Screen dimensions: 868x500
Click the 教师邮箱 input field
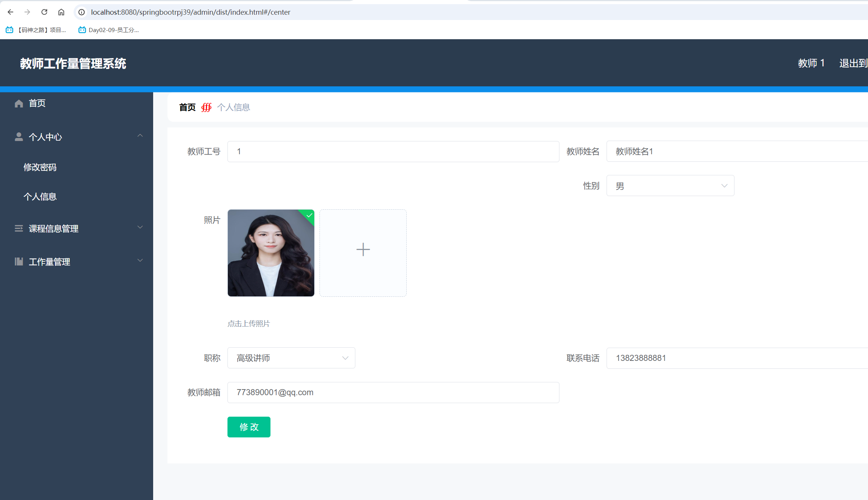pyautogui.click(x=393, y=393)
